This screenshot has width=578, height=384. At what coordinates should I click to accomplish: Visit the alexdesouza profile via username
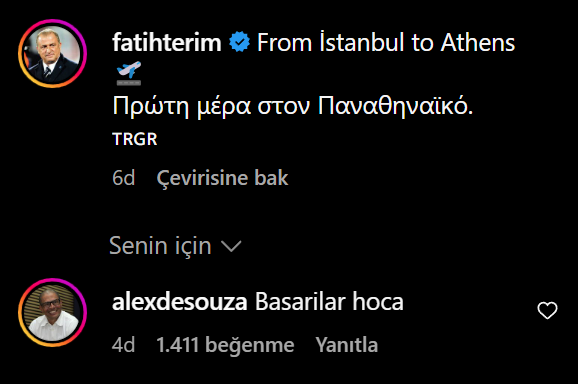pyautogui.click(x=180, y=302)
